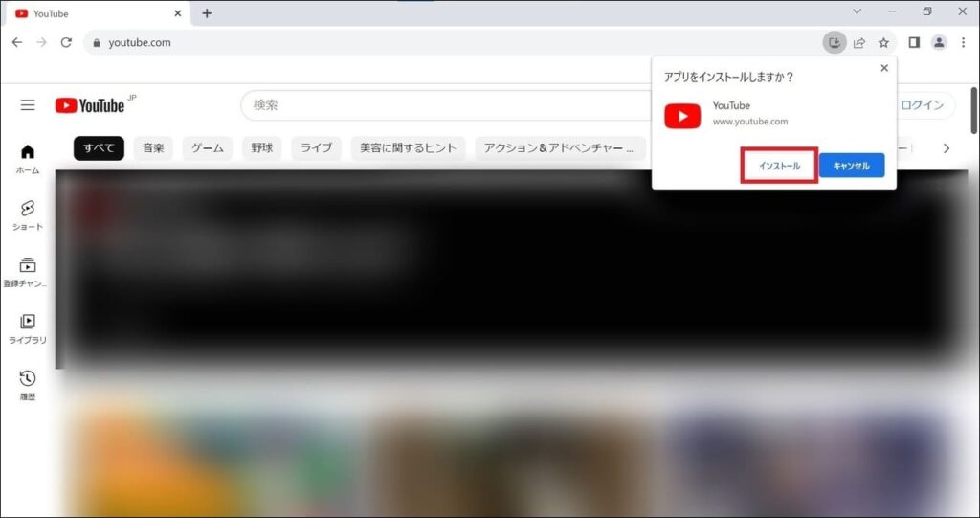
Task: Select アクション＆アドベンチャー filter chip
Action: coord(560,148)
